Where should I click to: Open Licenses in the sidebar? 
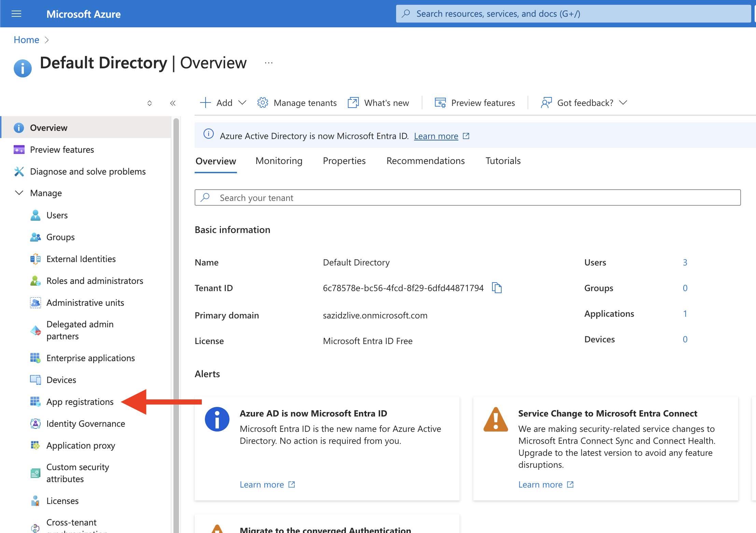(62, 501)
